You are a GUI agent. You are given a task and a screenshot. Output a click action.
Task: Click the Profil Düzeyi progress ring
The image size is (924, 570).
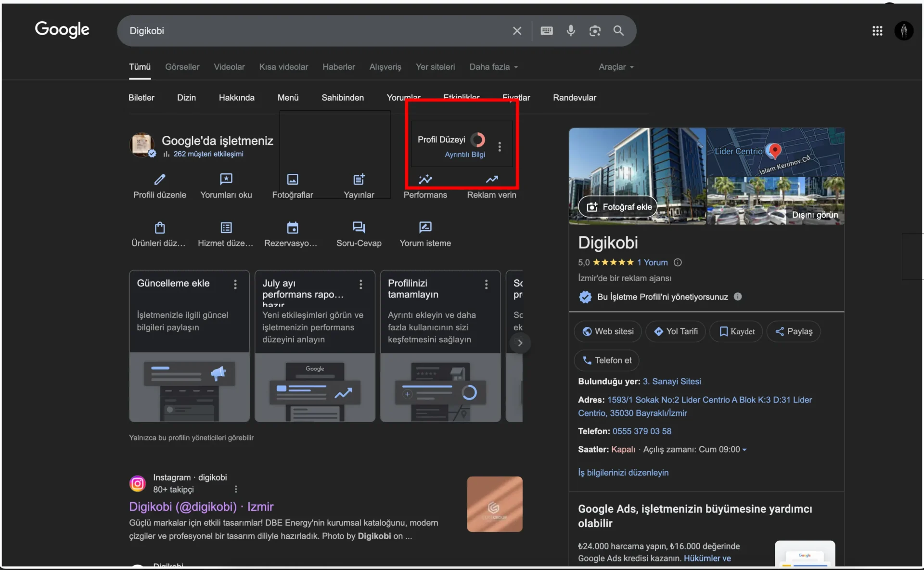point(478,140)
